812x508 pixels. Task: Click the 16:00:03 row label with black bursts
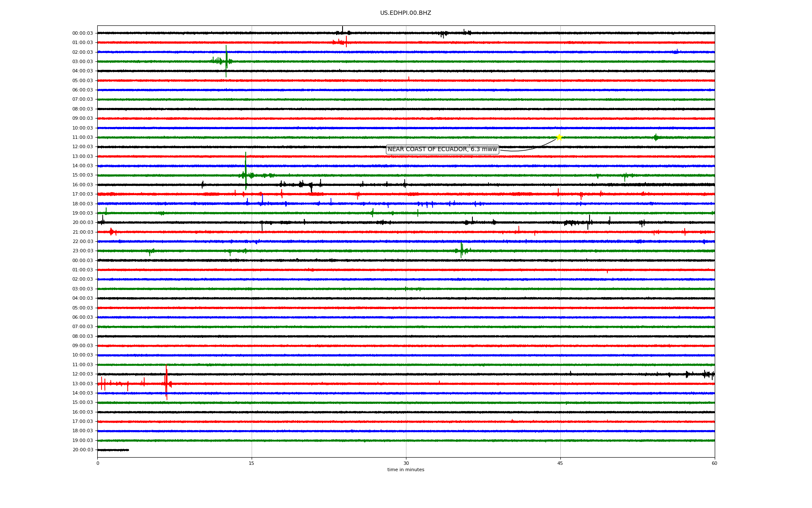82,185
